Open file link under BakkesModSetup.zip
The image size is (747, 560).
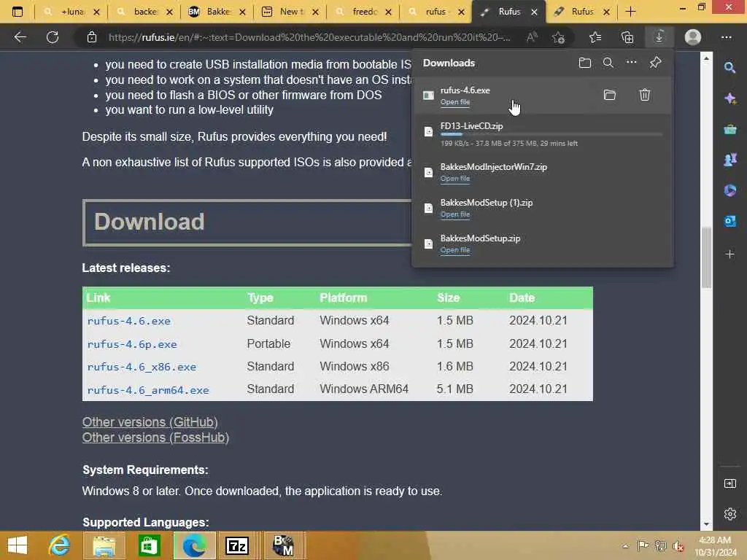point(455,250)
